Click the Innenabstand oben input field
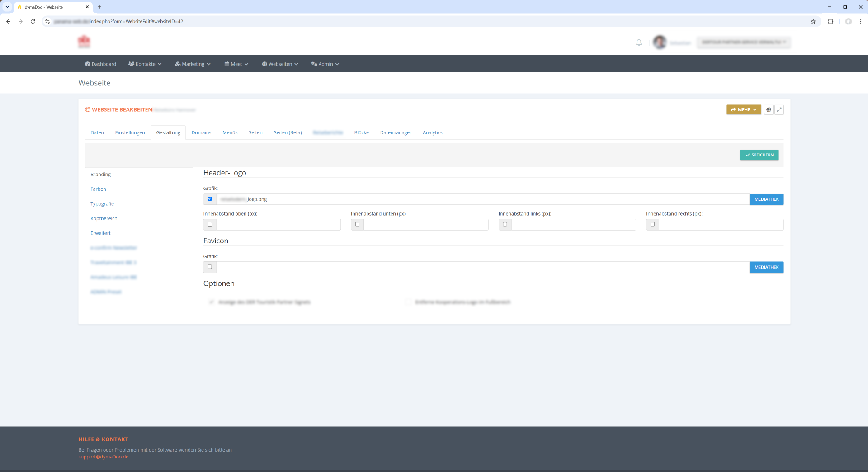 tap(278, 225)
